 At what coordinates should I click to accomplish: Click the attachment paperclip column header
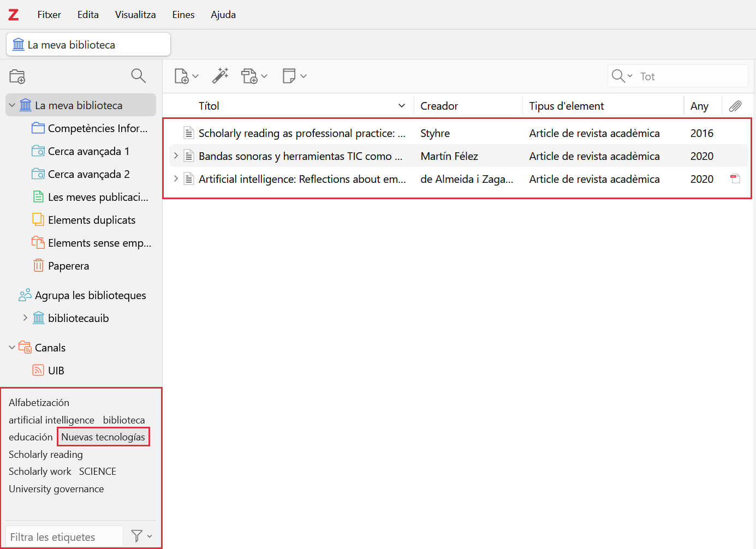pyautogui.click(x=735, y=106)
